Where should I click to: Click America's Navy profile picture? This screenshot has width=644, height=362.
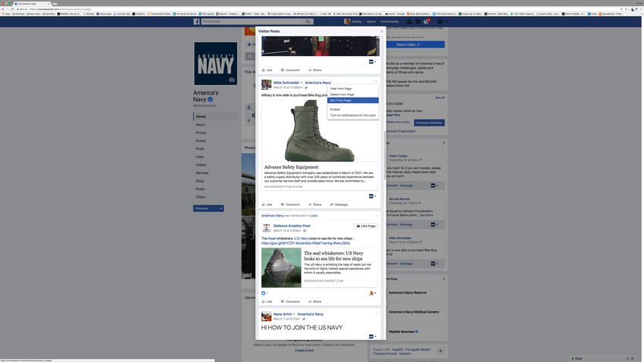[x=216, y=63]
